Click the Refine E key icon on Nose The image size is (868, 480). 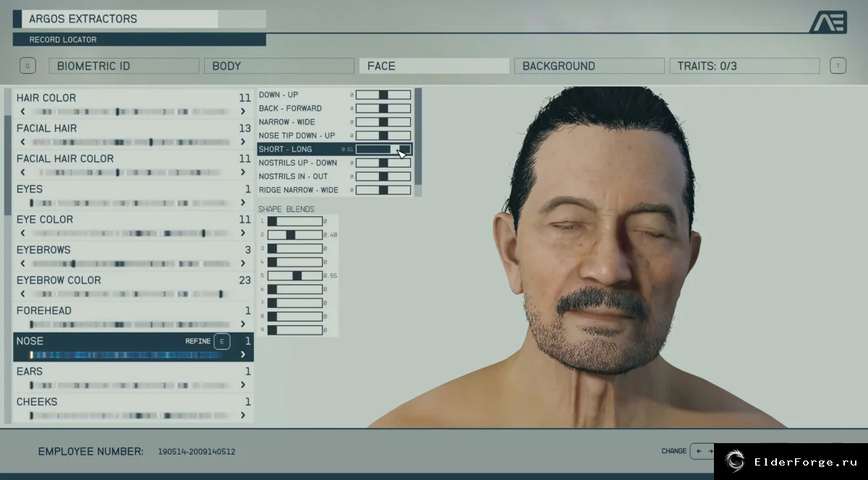tap(222, 341)
